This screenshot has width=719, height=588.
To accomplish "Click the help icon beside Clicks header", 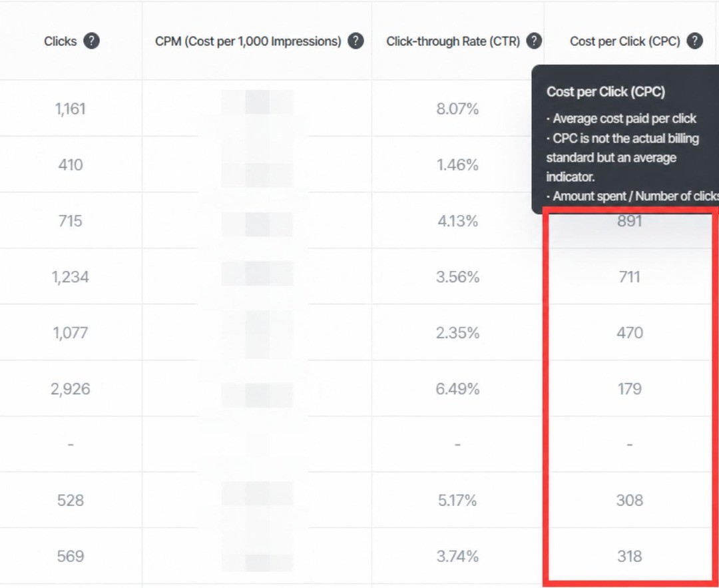I will point(91,41).
